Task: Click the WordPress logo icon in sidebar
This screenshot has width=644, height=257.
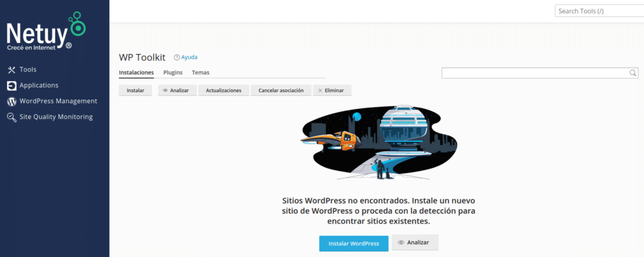Action: click(11, 101)
